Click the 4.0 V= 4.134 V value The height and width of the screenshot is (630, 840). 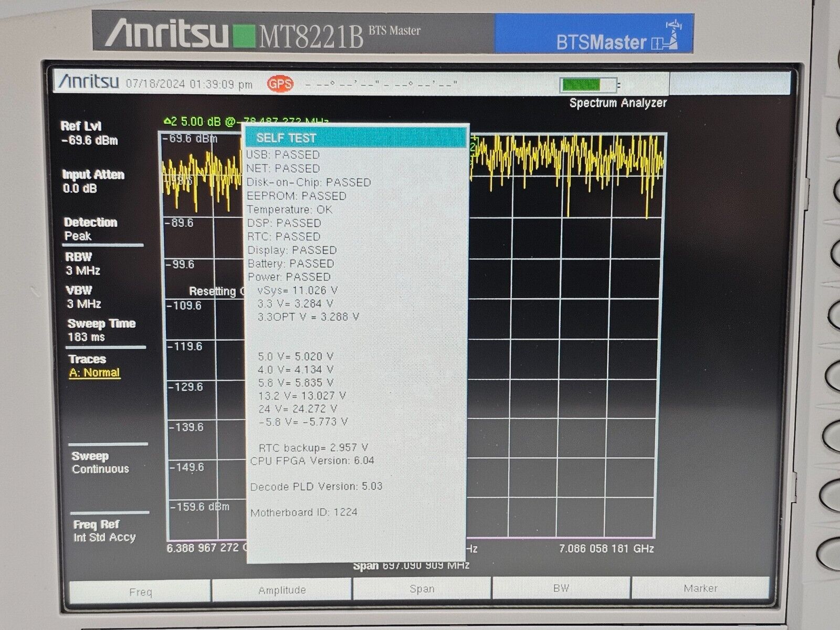tap(296, 370)
